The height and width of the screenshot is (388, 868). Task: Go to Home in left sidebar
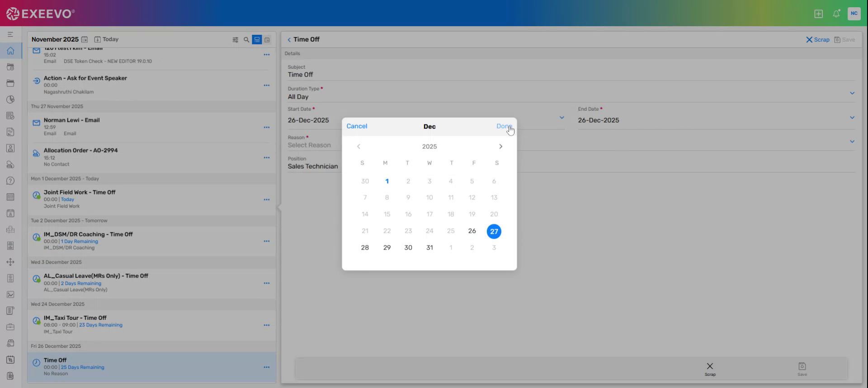pos(10,51)
